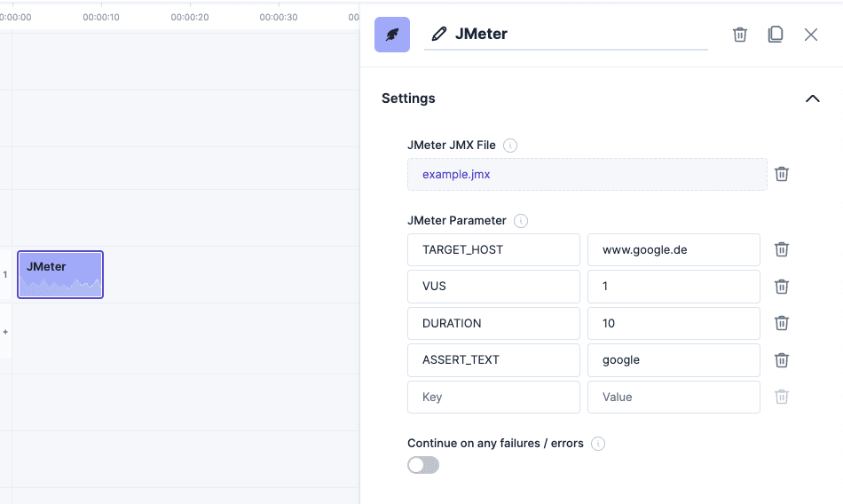Delete the ASSERT_TEXT parameter row
The image size is (843, 504).
(x=782, y=360)
